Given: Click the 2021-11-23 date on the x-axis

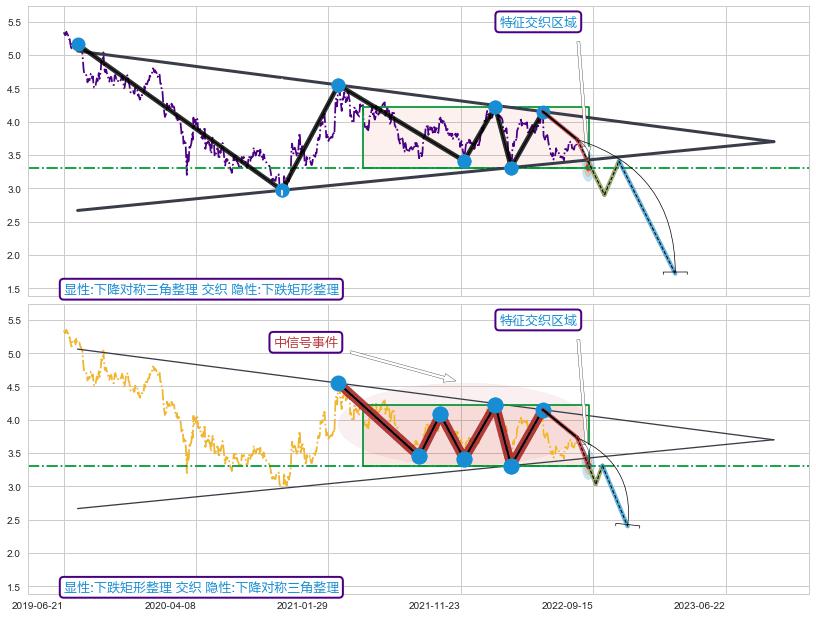Looking at the screenshot, I should (434, 605).
